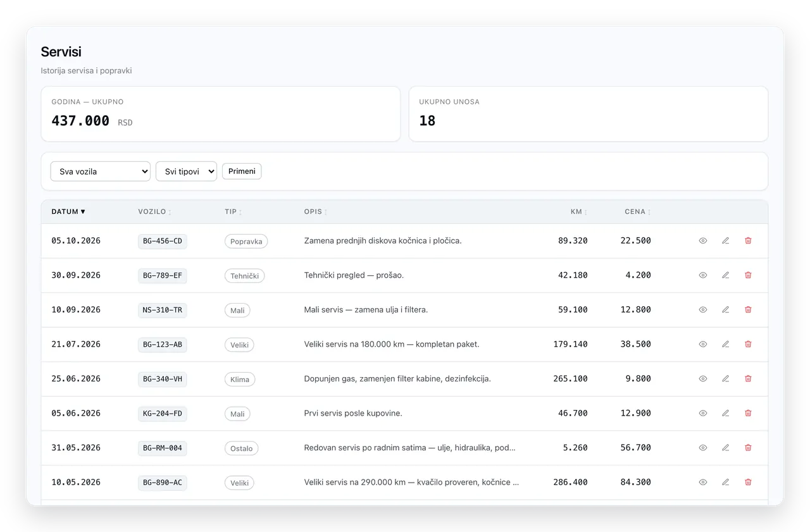This screenshot has height=532, width=810.
Task: Edit the BG-890-AC service entry
Action: coord(725,482)
